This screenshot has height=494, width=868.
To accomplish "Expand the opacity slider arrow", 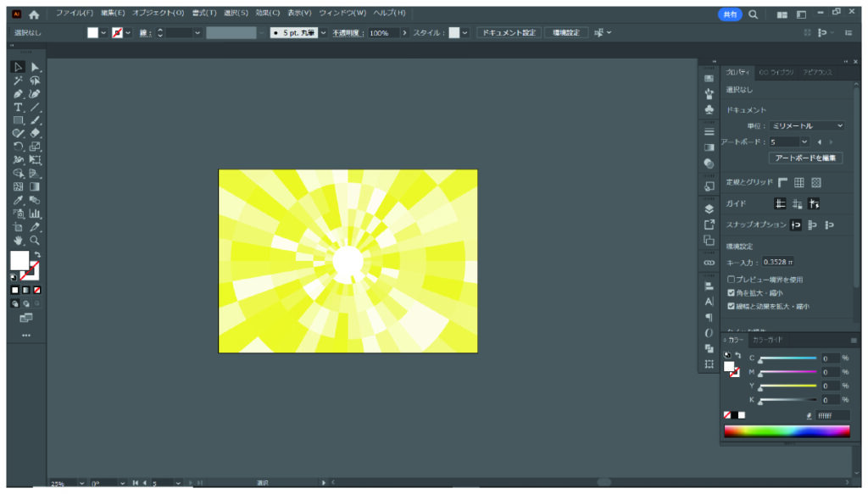I will 404,33.
